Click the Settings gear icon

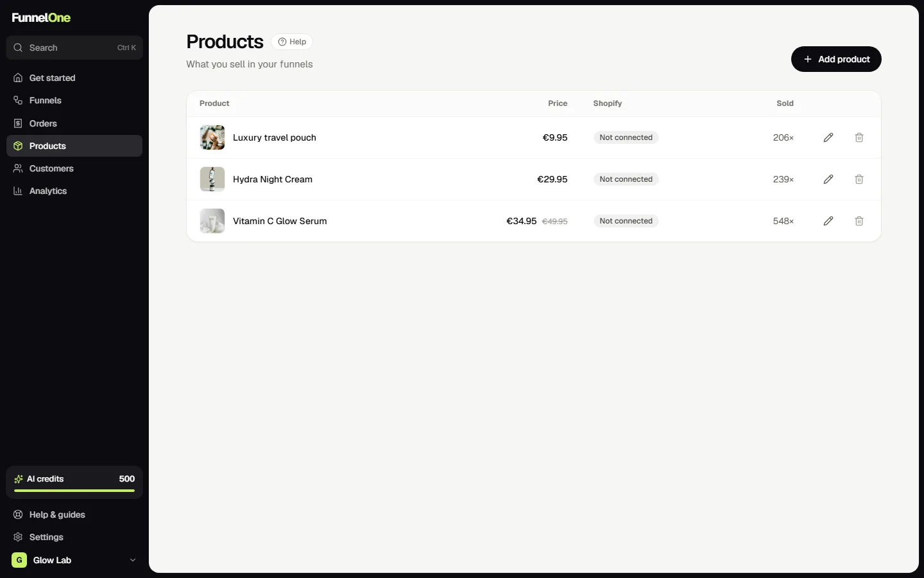click(x=18, y=537)
